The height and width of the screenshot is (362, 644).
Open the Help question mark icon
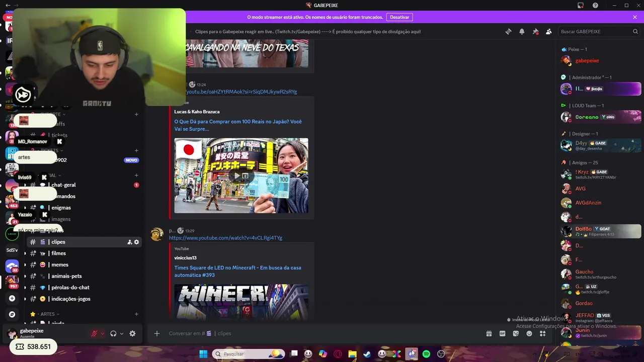(x=595, y=6)
